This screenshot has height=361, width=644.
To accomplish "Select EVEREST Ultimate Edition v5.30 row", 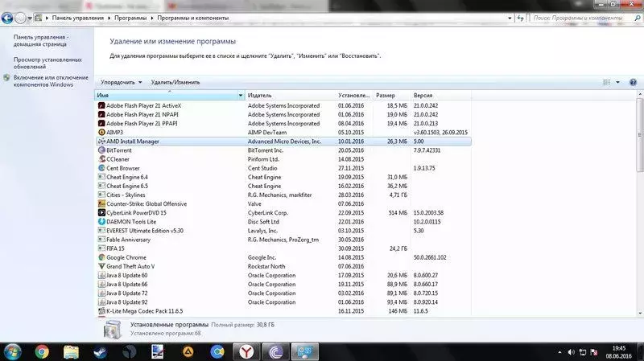I will tap(283, 231).
